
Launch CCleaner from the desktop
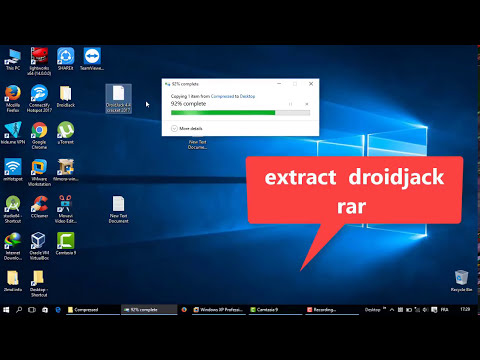[x=39, y=207]
